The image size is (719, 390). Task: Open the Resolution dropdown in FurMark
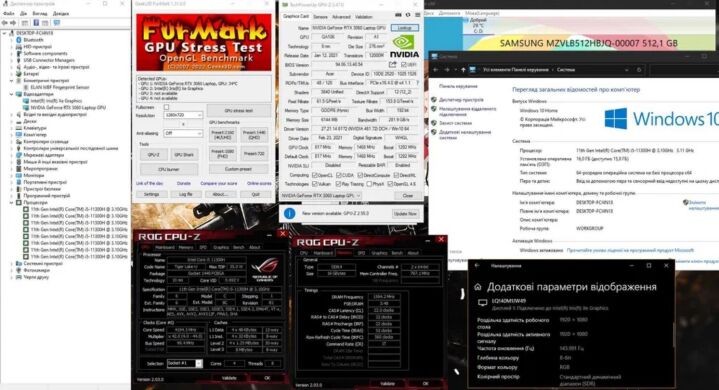(x=183, y=115)
